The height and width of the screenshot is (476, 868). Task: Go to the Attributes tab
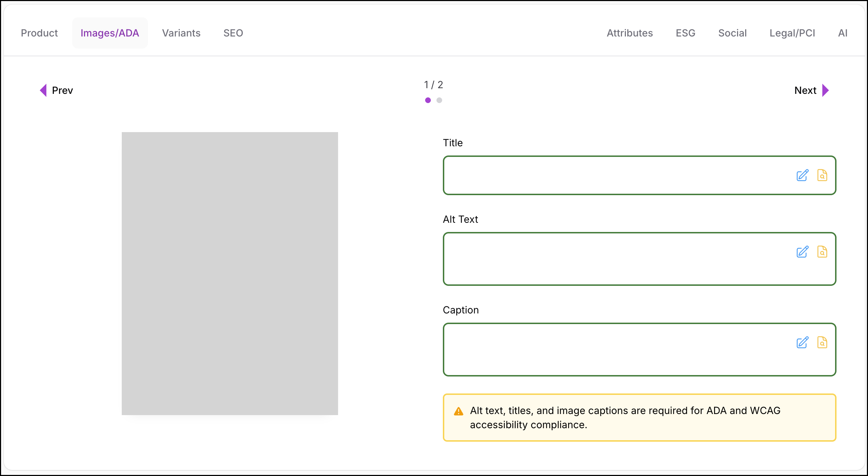click(630, 33)
